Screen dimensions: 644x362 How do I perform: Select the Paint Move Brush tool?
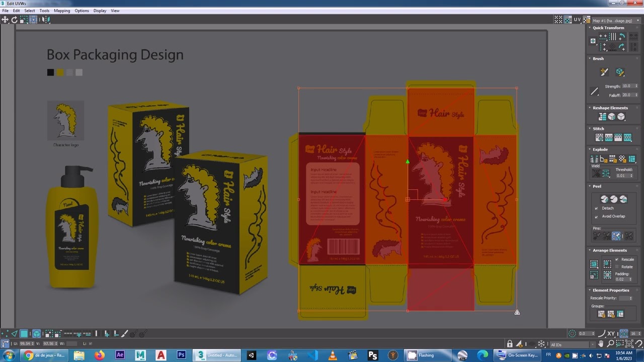(604, 72)
